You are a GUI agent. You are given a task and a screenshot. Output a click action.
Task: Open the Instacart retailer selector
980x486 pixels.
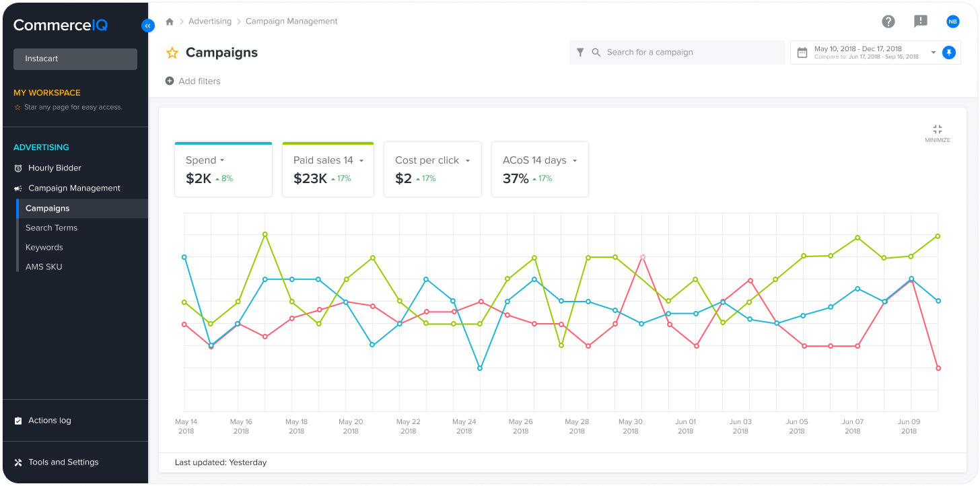(x=75, y=59)
